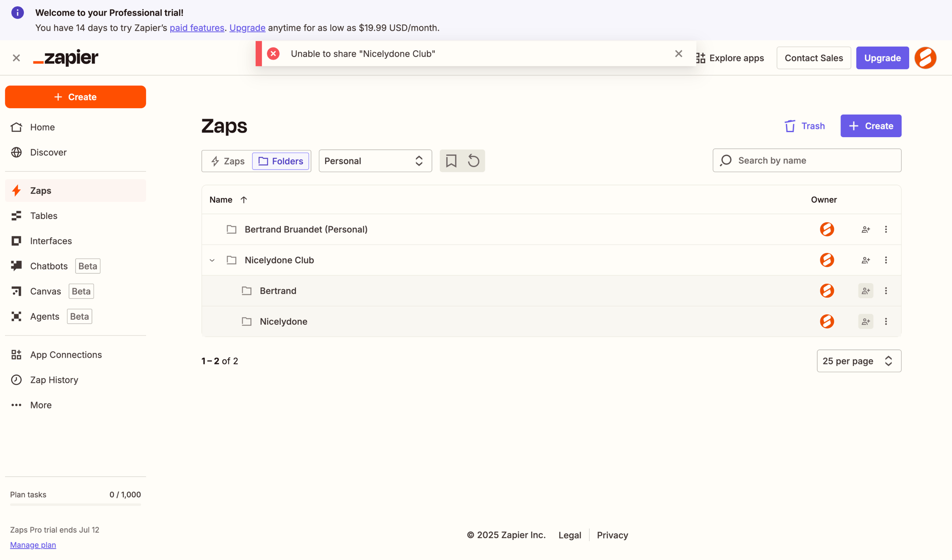
Task: Click the folder icon beside Nicelydone Club
Action: [231, 260]
